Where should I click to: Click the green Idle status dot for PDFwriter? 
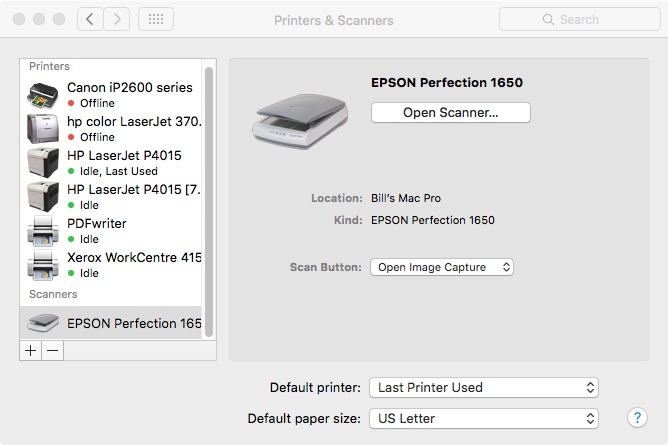71,239
